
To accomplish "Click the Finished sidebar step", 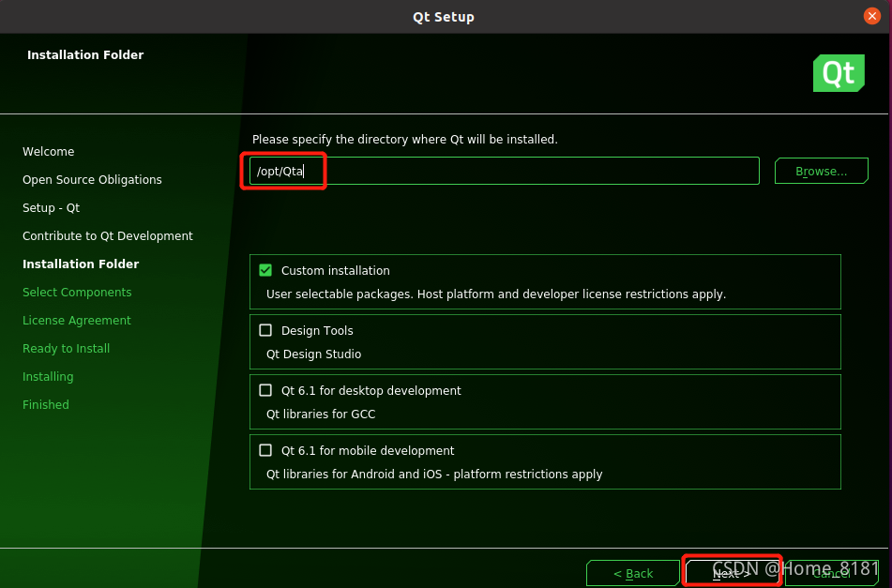I will click(46, 405).
